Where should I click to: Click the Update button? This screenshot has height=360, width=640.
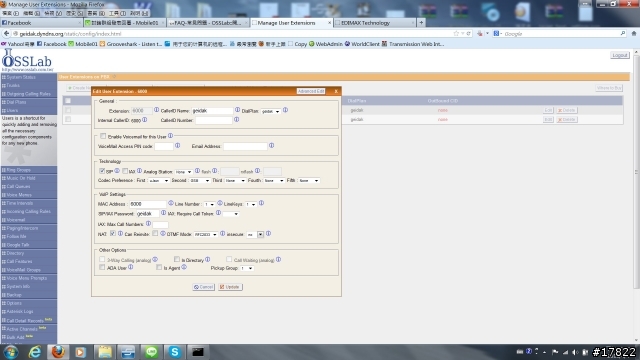[x=230, y=287]
